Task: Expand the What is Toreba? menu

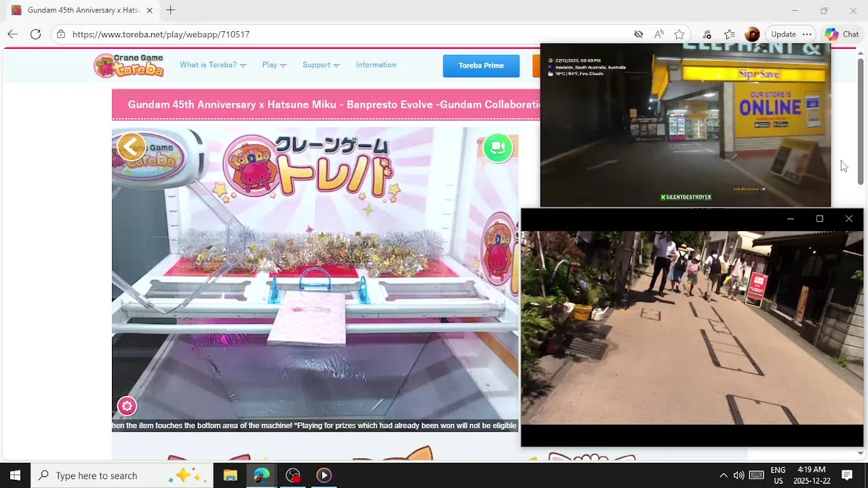Action: [213, 65]
